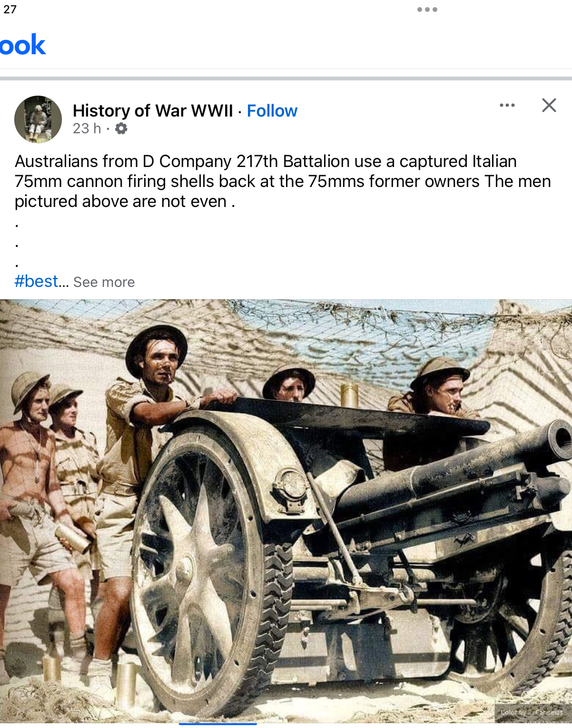Tap the status bar clock showing 27

[10, 10]
